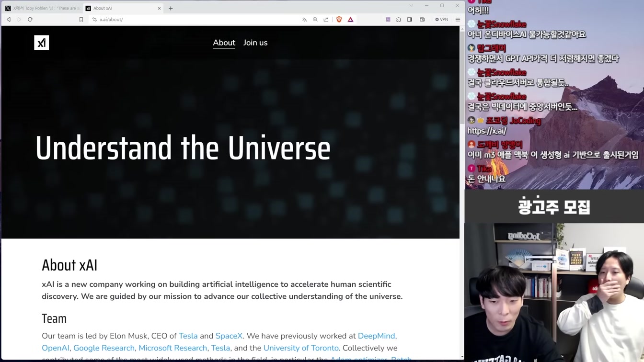Click the translate page icon
The image size is (644, 362).
[x=304, y=20]
